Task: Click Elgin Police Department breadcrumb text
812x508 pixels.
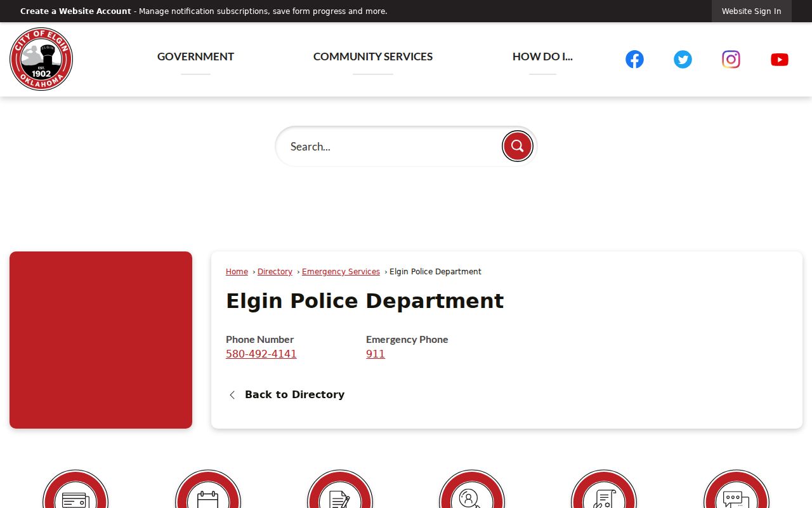Action: [x=435, y=272]
